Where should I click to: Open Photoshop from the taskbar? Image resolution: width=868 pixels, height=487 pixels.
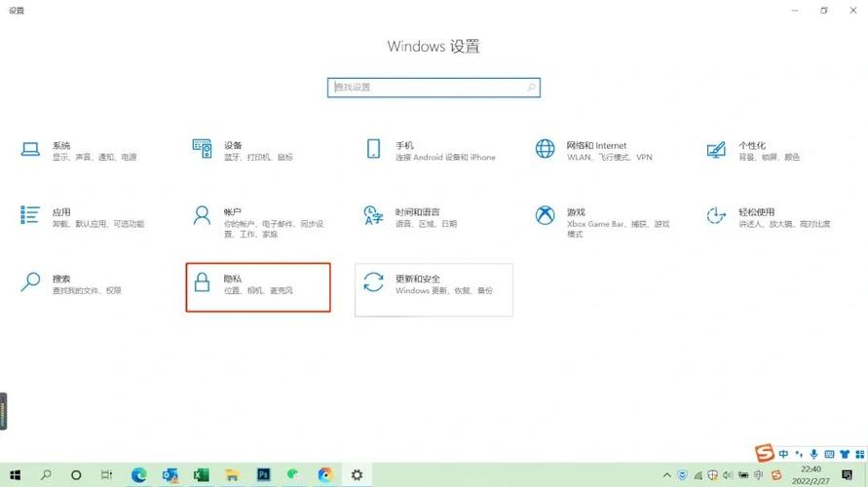263,475
